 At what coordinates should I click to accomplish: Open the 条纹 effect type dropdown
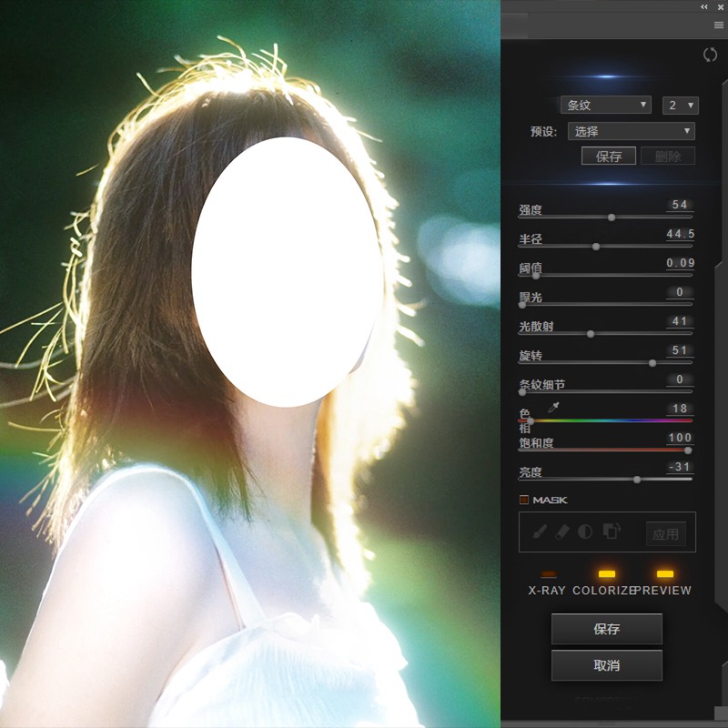pos(605,106)
